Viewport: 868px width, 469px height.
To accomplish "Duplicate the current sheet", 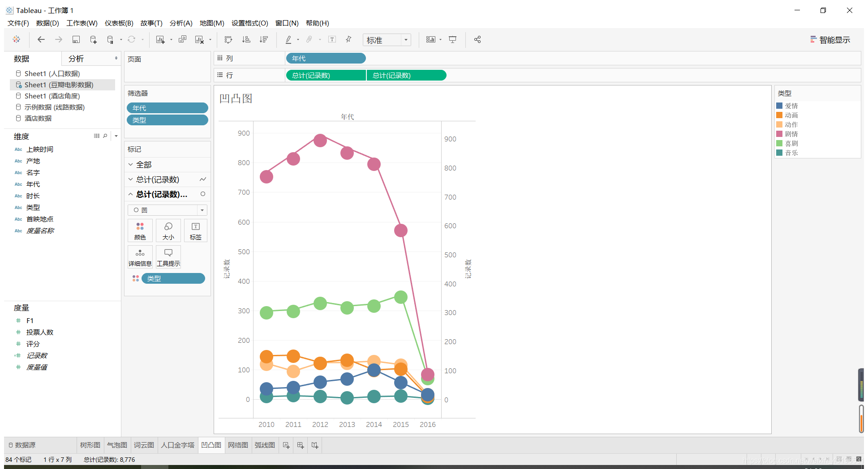I will (182, 39).
